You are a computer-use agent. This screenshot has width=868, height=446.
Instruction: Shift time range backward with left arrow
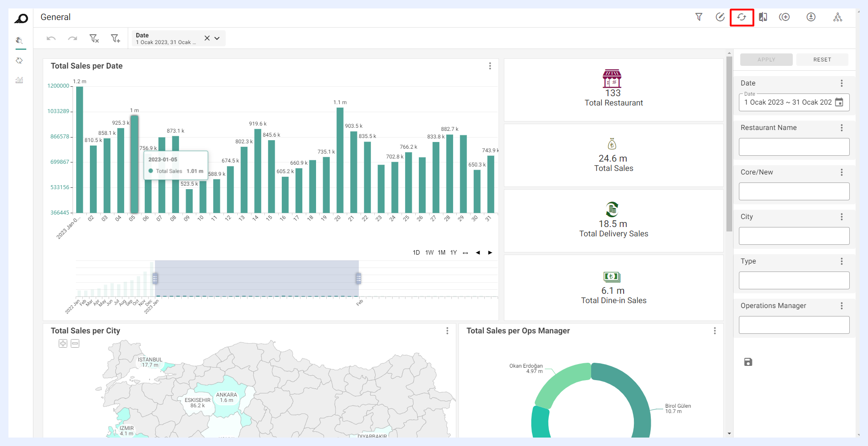(478, 252)
